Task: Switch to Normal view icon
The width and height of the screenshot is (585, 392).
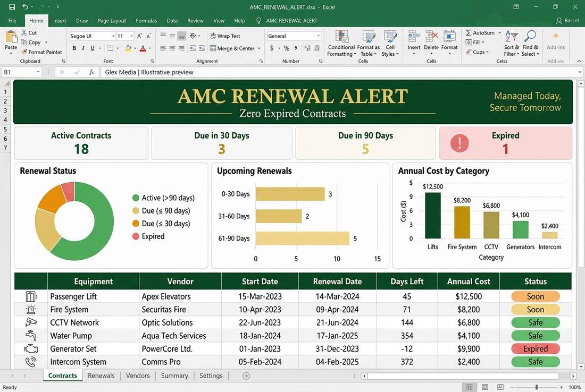Action: 470,387
